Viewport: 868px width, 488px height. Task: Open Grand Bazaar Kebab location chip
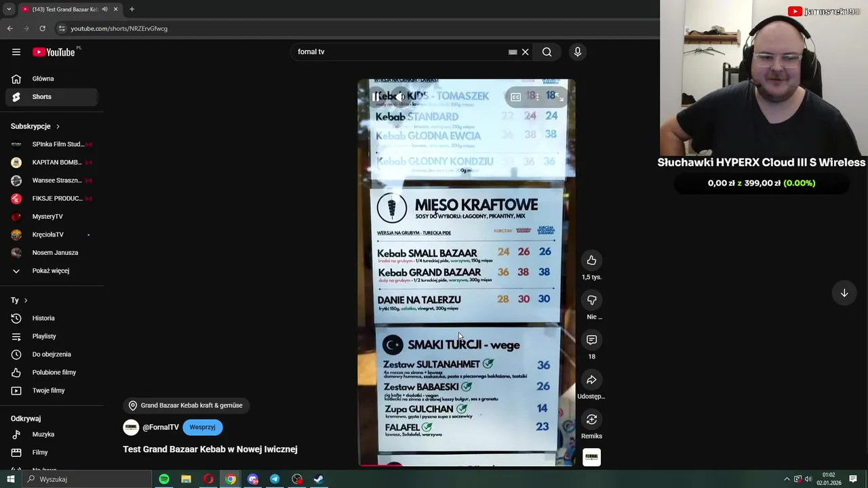tap(186, 405)
